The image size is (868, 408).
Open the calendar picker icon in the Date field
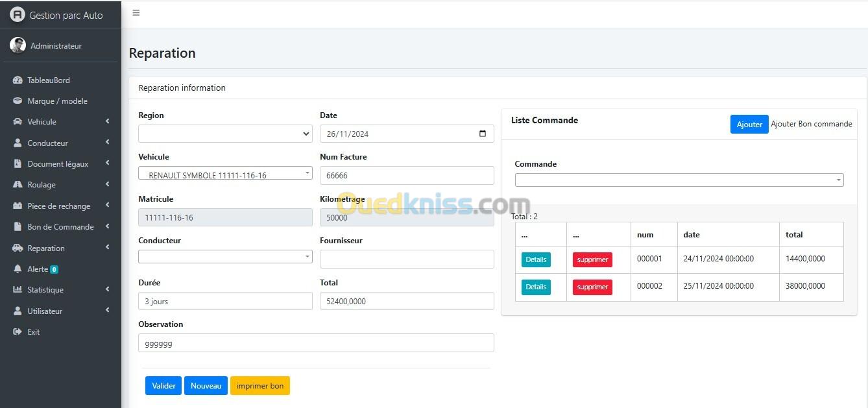pos(483,134)
